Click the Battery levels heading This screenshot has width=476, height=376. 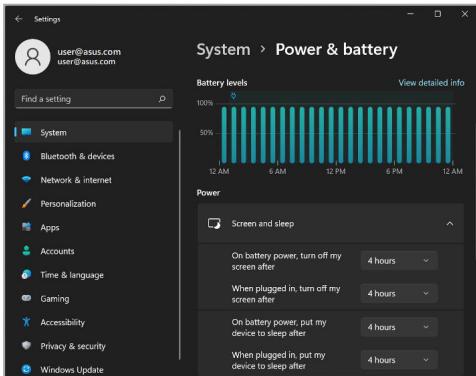pyautogui.click(x=222, y=83)
